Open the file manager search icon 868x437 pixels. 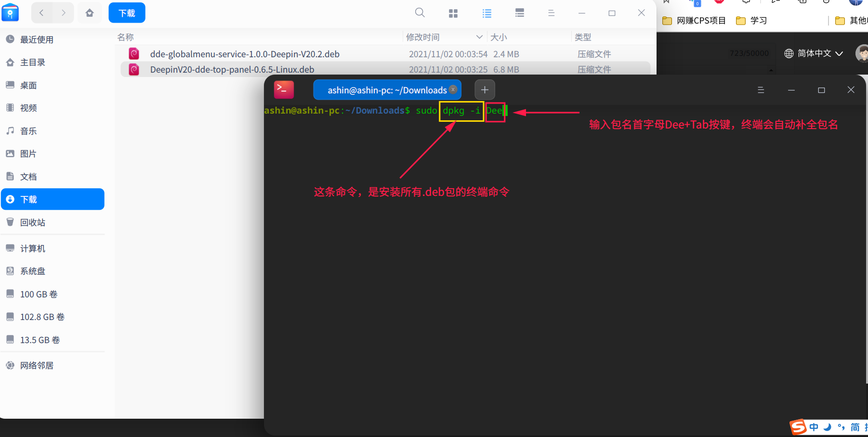(x=420, y=13)
